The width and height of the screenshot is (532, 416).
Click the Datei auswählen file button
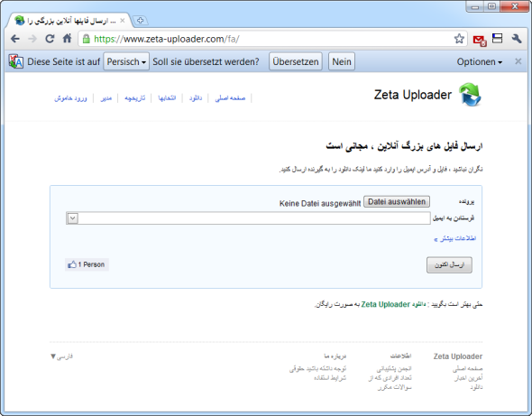click(397, 202)
